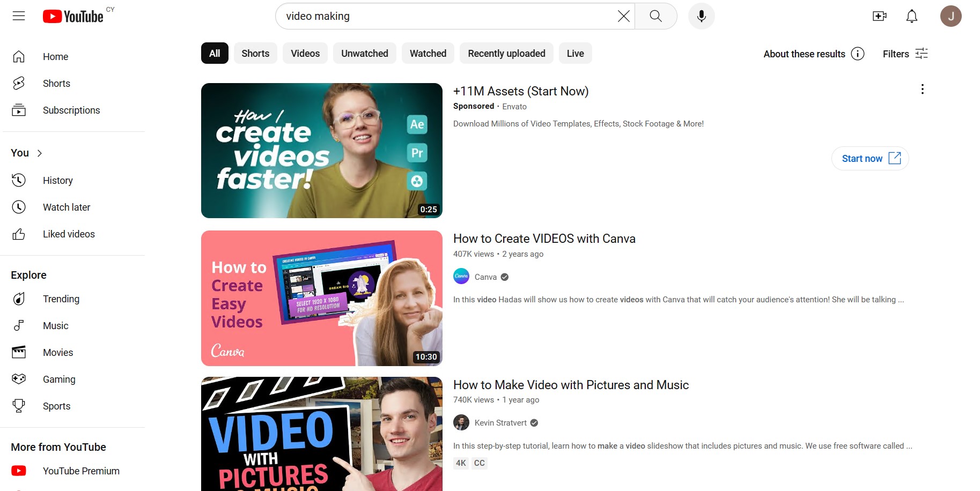Click the Envato advertiser name
Screen dimensions: 980x491
(x=514, y=106)
